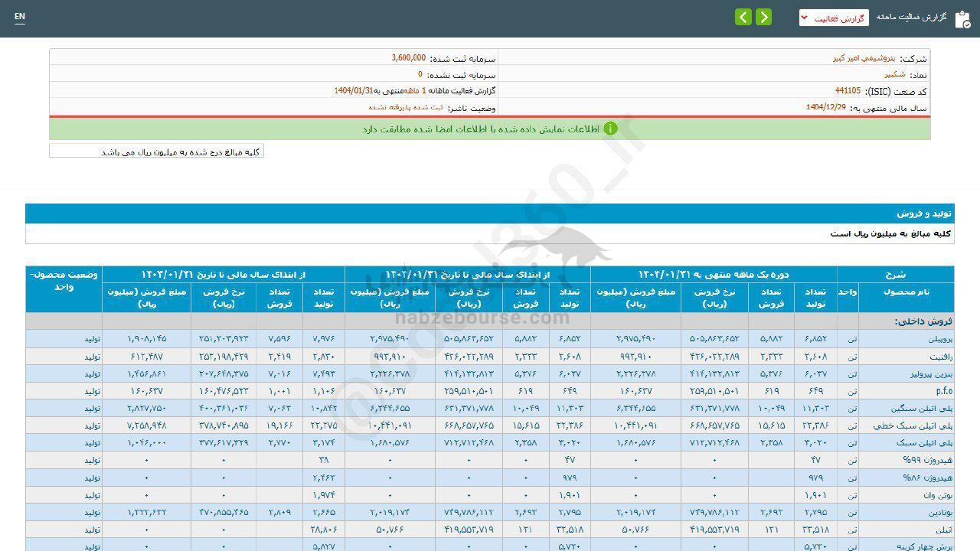This screenshot has height=551, width=980.
Task: Click the symbol شکبیر
Action: coord(895,74)
